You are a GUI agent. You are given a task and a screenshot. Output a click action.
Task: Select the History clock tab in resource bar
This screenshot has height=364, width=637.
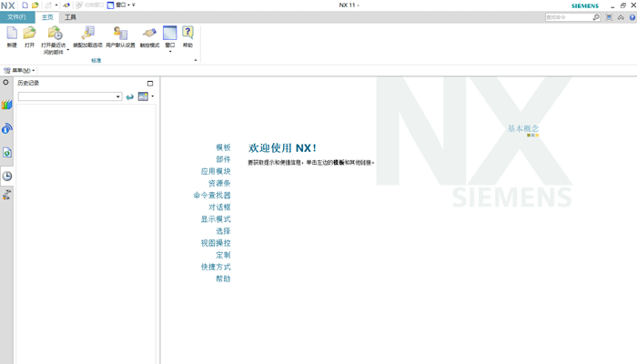click(x=7, y=176)
